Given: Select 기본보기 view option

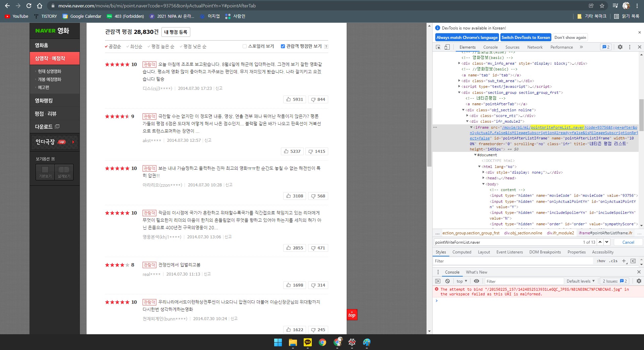Looking at the screenshot, I should (45, 172).
